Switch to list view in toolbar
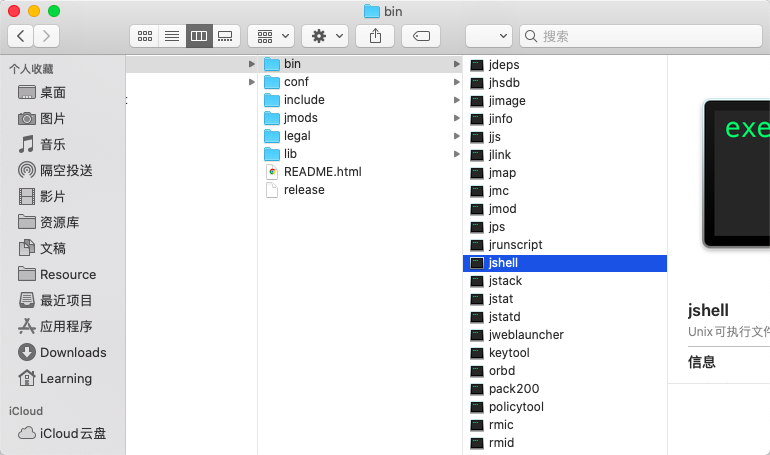Viewport: 770px width, 455px height. coord(172,36)
